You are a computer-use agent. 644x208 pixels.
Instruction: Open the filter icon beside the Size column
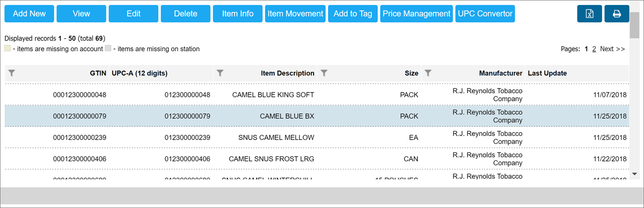(324, 73)
